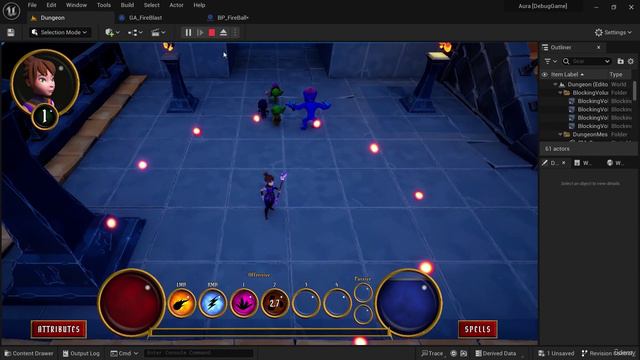Viewport: 640px width, 360px height.
Task: Open the Settings dropdown
Action: (x=613, y=33)
